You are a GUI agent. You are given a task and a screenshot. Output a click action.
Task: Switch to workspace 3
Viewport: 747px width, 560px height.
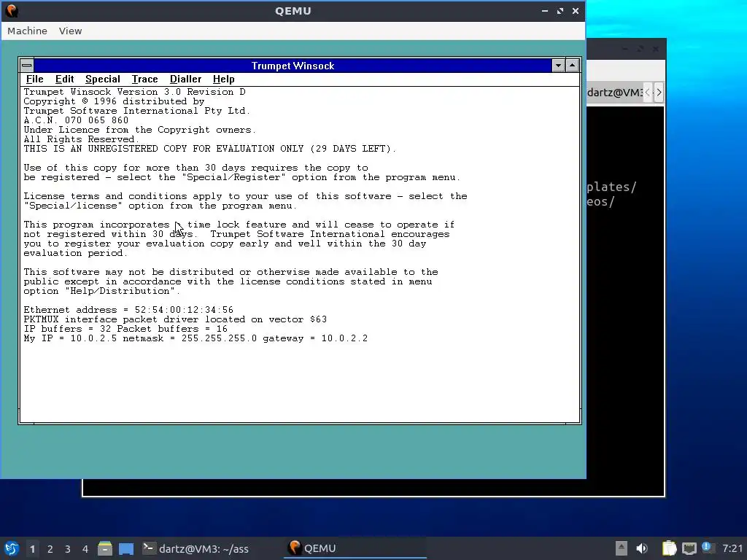[68, 549]
